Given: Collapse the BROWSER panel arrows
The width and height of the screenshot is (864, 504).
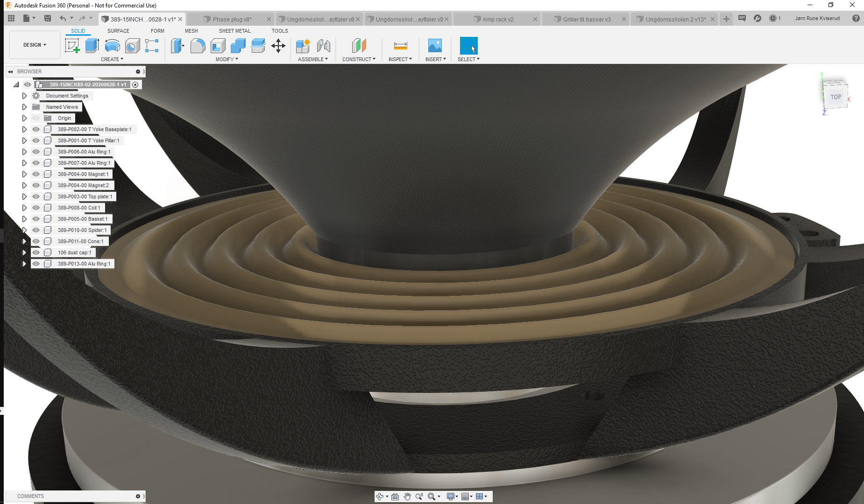Looking at the screenshot, I should coord(10,72).
